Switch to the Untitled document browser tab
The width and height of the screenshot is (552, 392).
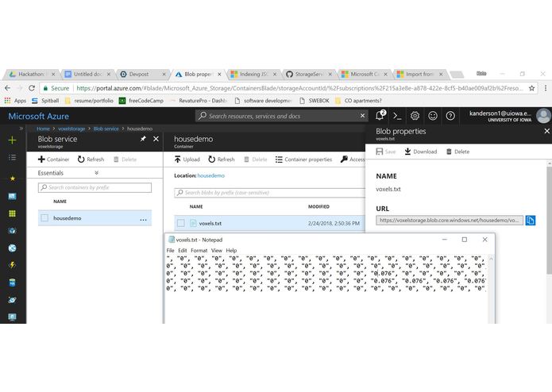pos(87,74)
